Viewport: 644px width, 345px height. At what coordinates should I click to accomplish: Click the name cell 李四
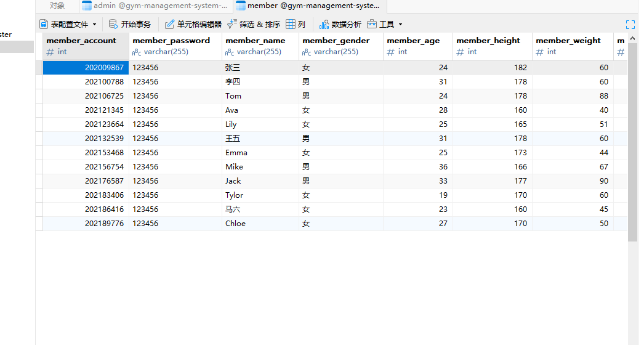tap(260, 82)
